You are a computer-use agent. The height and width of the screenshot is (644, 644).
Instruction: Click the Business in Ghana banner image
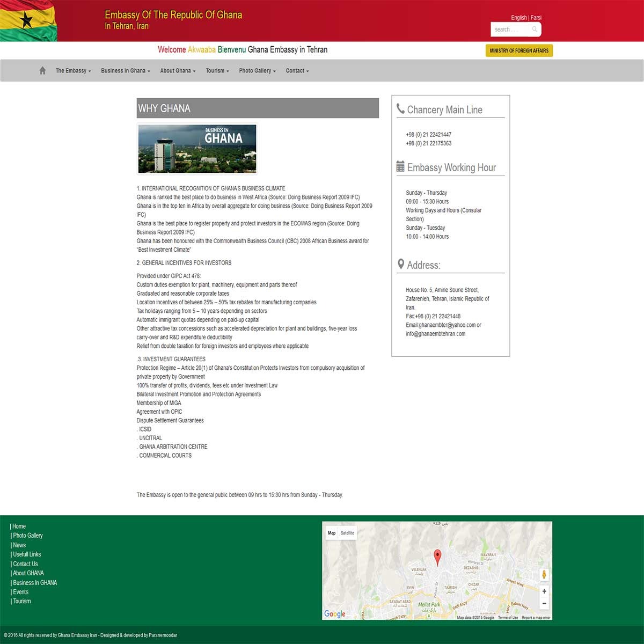[x=197, y=149]
